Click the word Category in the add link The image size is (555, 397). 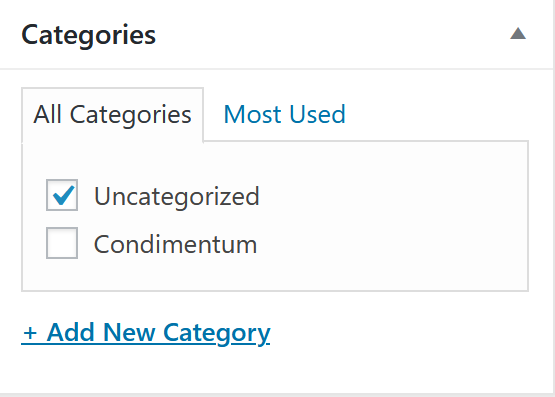(x=217, y=333)
